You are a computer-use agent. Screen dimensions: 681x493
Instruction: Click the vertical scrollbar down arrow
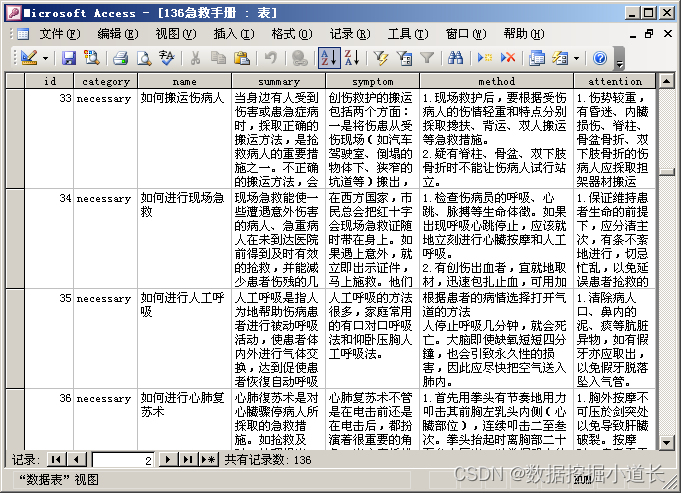[666, 443]
